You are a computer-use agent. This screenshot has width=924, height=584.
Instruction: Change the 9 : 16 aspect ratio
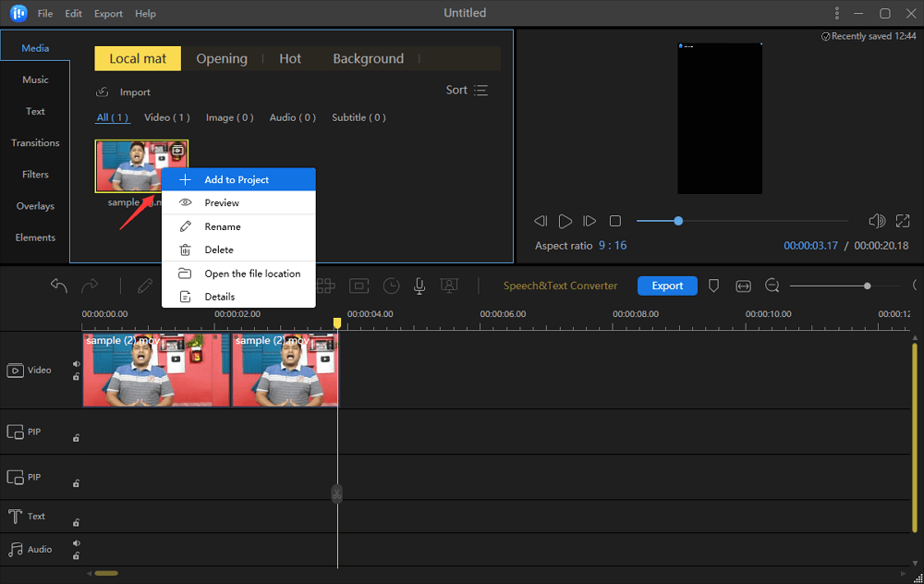[612, 245]
